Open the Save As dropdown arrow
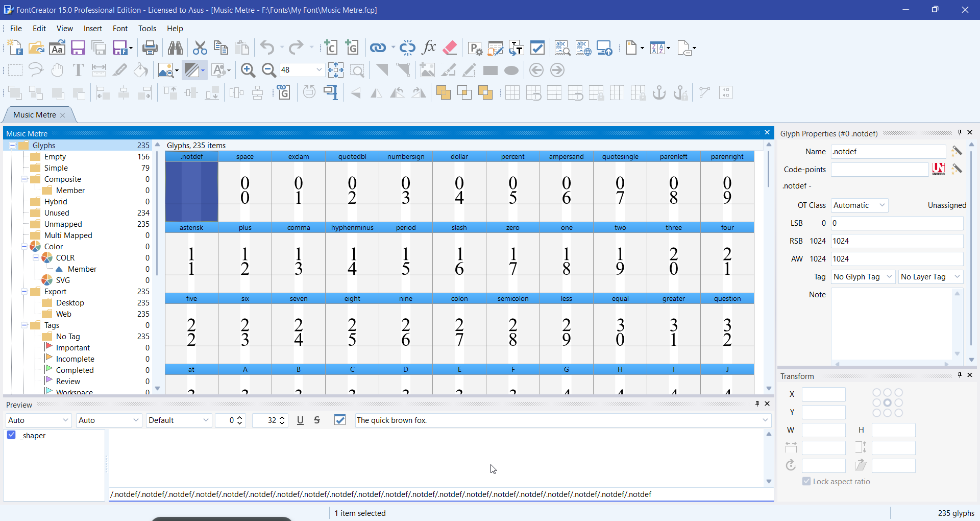This screenshot has height=521, width=980. click(131, 48)
